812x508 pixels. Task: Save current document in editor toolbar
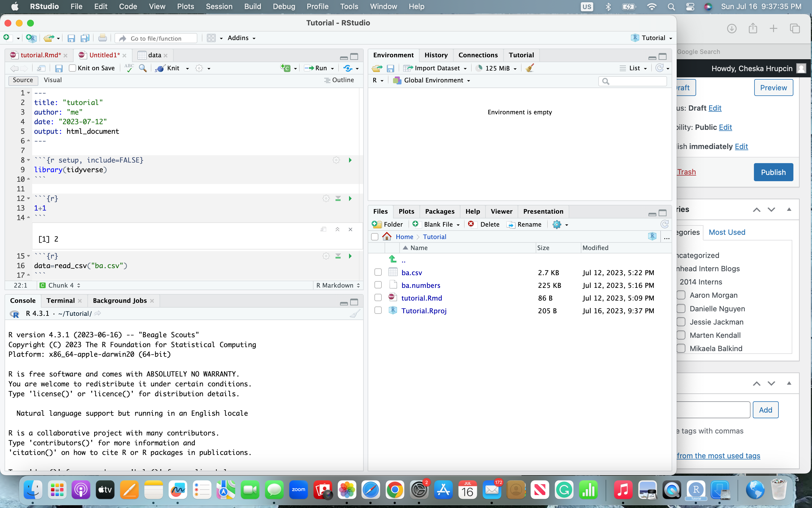(59, 68)
